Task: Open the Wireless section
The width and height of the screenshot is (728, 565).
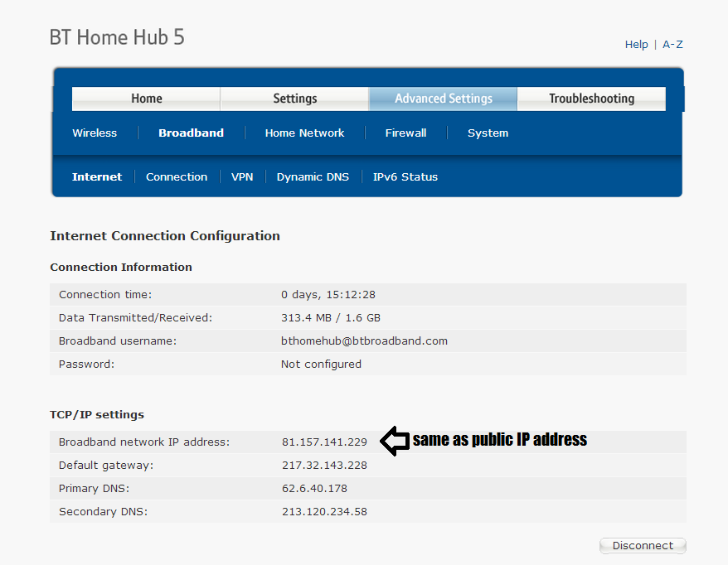Action: 95,133
